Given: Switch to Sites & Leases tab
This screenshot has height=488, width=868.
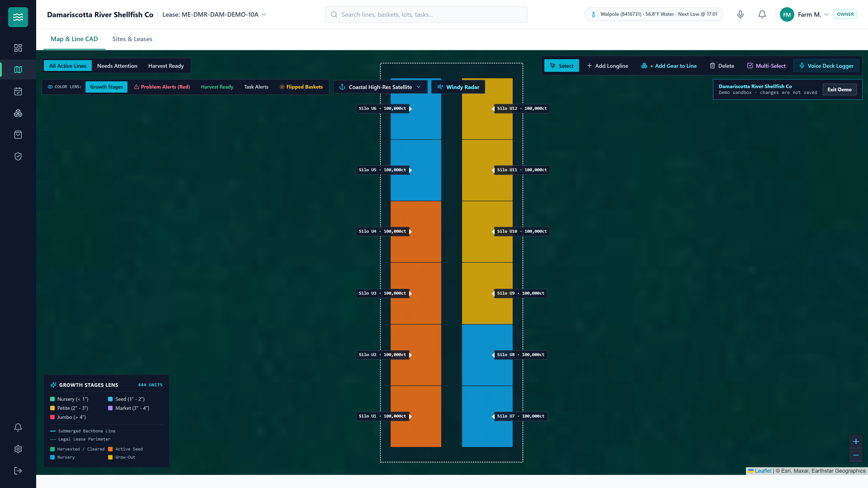Looking at the screenshot, I should [132, 39].
